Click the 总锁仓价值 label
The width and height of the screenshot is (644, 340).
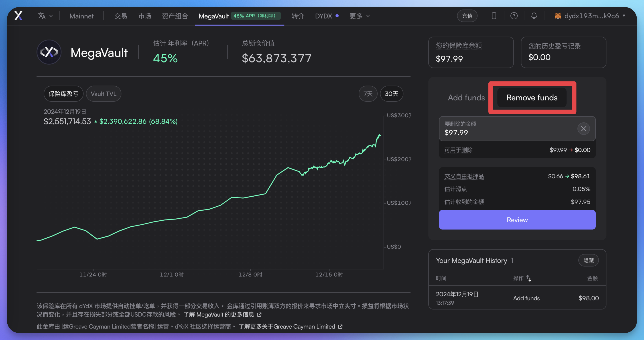point(258,43)
